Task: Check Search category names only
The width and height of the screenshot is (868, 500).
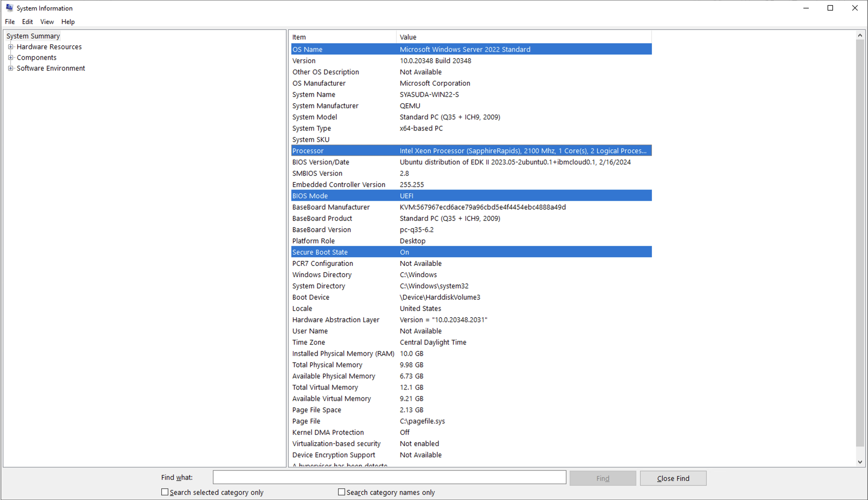Action: (342, 492)
